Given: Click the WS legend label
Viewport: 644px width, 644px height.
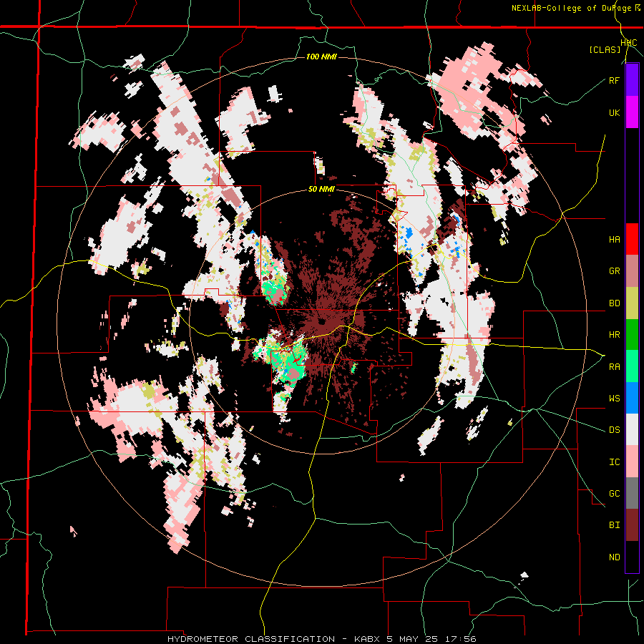Looking at the screenshot, I should pyautogui.click(x=614, y=399).
